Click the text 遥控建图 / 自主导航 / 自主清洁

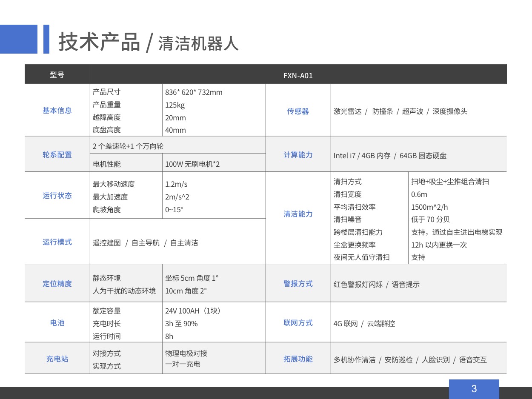coord(146,243)
